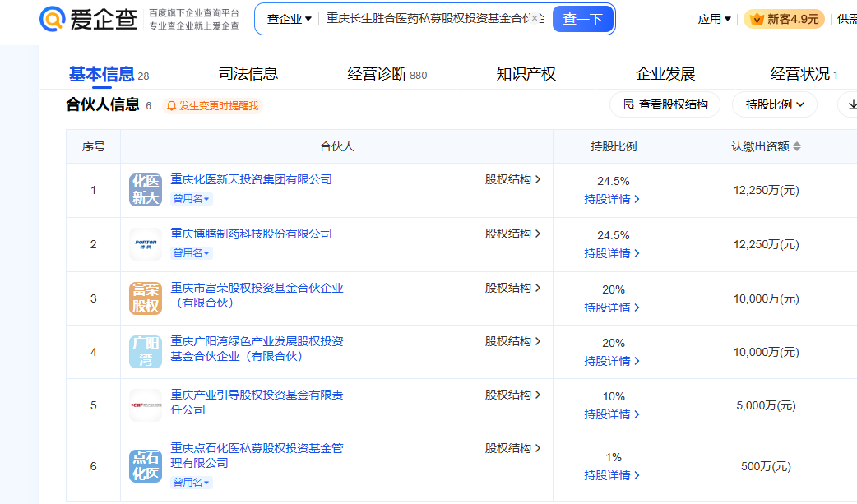Click the 重庆产业引导 company logo thumbnail
857x504 pixels.
[146, 405]
